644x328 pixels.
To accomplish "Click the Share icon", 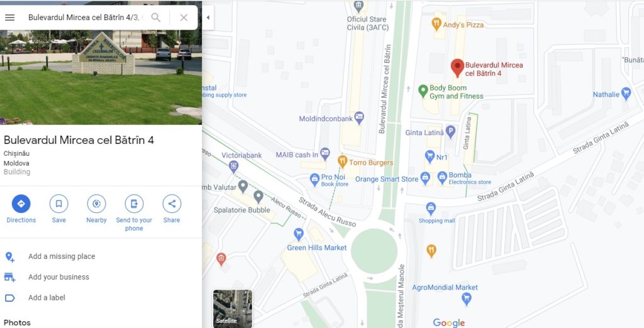I will tap(172, 204).
